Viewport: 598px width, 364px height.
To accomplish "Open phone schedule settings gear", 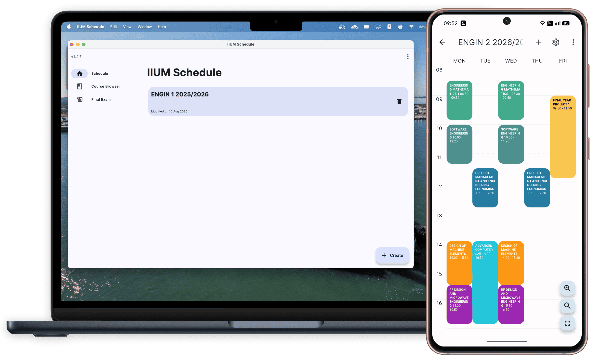I will click(556, 42).
